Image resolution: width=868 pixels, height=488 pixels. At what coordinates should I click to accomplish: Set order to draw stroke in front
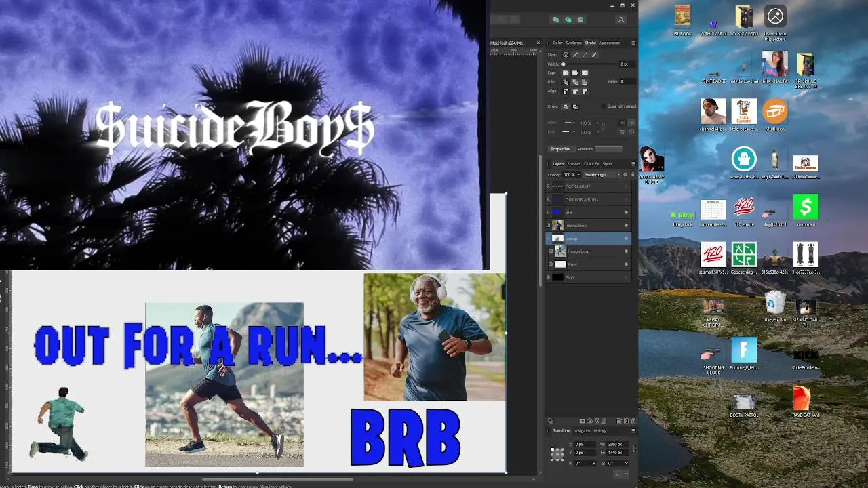575,106
